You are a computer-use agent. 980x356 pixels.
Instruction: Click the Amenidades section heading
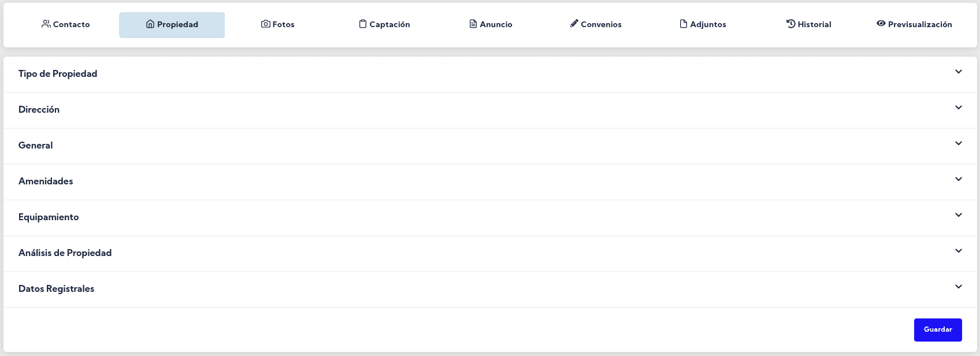click(x=46, y=181)
